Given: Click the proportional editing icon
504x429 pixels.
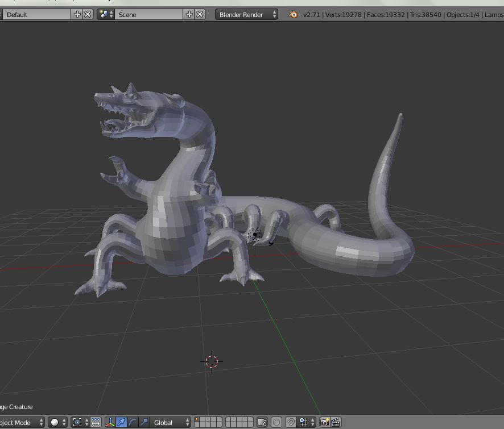Looking at the screenshot, I should click(276, 422).
